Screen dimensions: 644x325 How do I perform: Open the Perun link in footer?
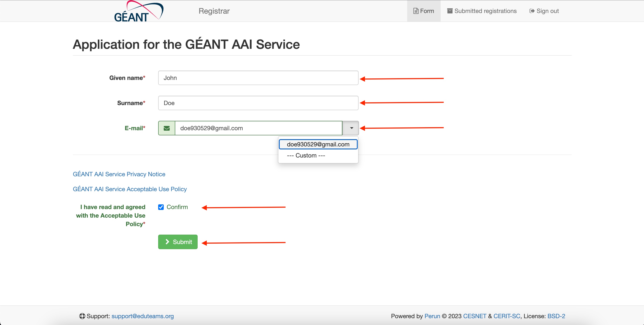(x=432, y=316)
